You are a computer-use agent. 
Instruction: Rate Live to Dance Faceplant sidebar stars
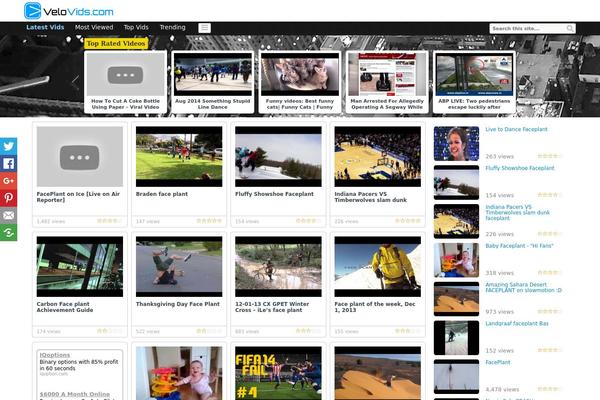[x=550, y=156]
